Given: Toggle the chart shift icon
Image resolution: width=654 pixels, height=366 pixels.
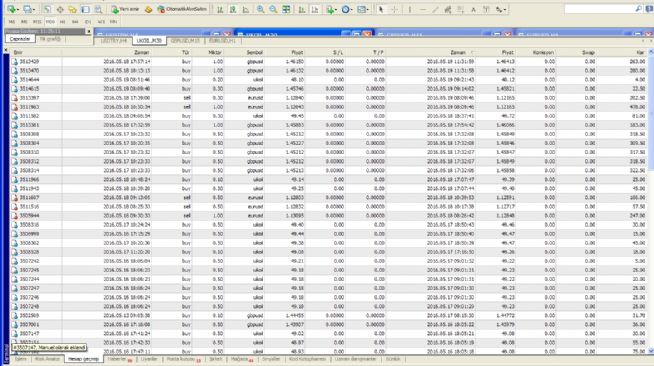Looking at the screenshot, I should click(315, 9).
